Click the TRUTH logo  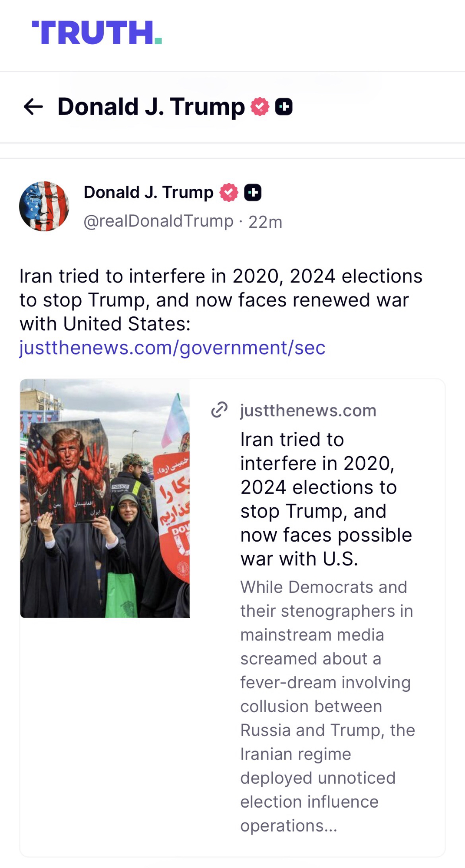pos(97,33)
